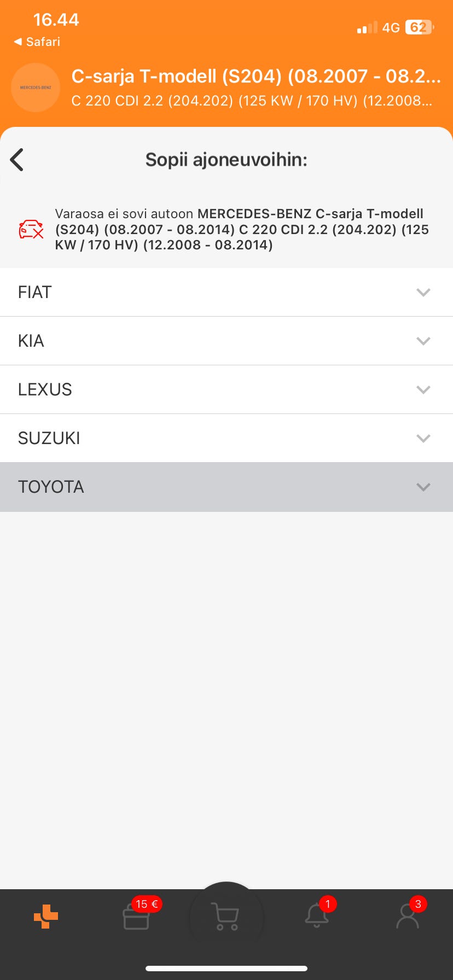The height and width of the screenshot is (980, 453).
Task: Expand the SUZUKI chevron arrow
Action: pyautogui.click(x=423, y=438)
